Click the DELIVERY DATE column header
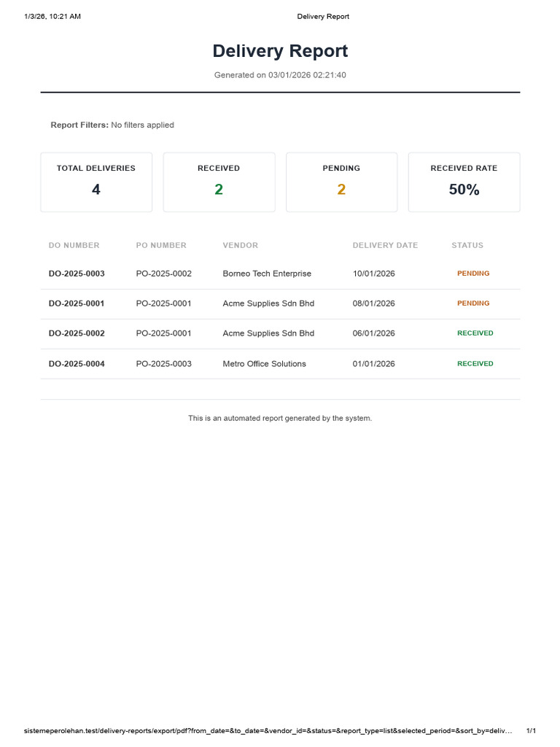The width and height of the screenshot is (560, 747). click(x=385, y=245)
